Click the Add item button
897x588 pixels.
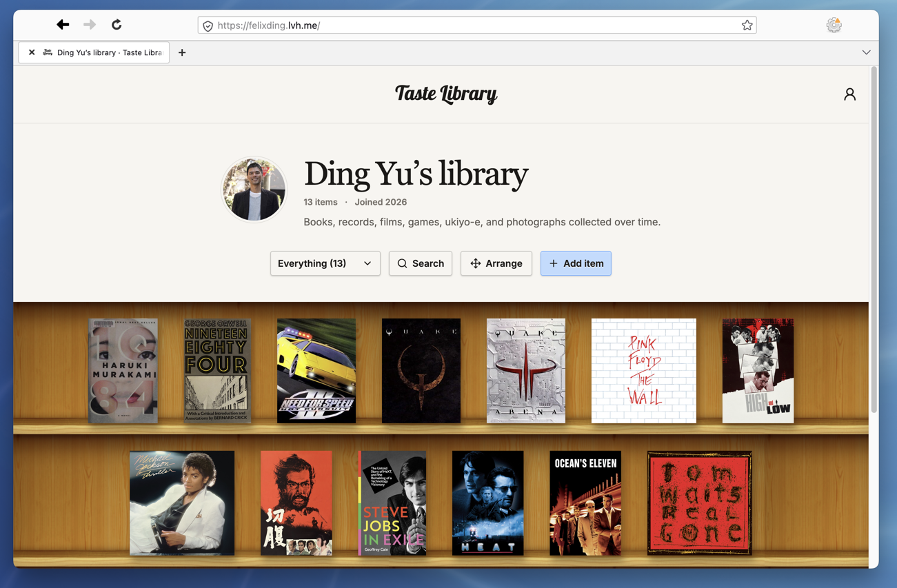(576, 263)
